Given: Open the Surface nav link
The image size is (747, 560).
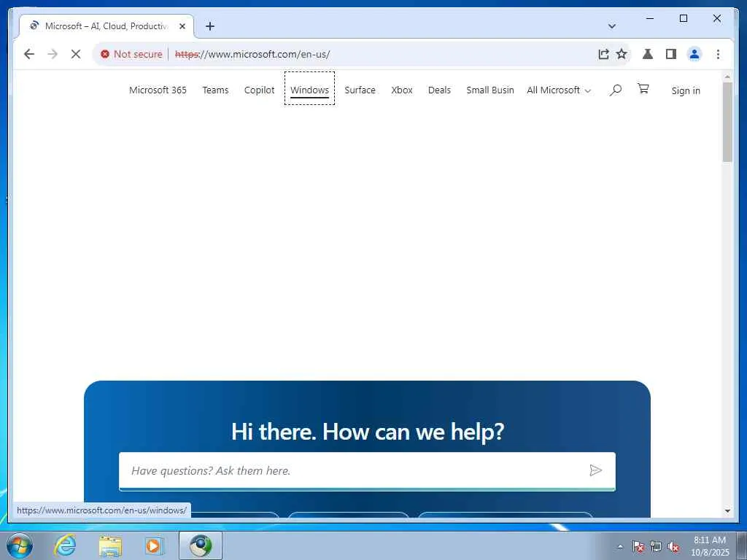Looking at the screenshot, I should (x=360, y=90).
